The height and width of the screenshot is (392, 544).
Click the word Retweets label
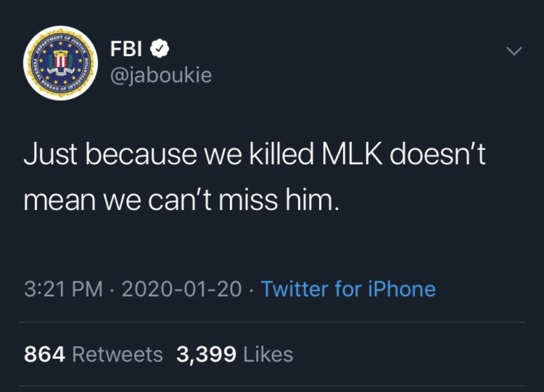coord(117,354)
